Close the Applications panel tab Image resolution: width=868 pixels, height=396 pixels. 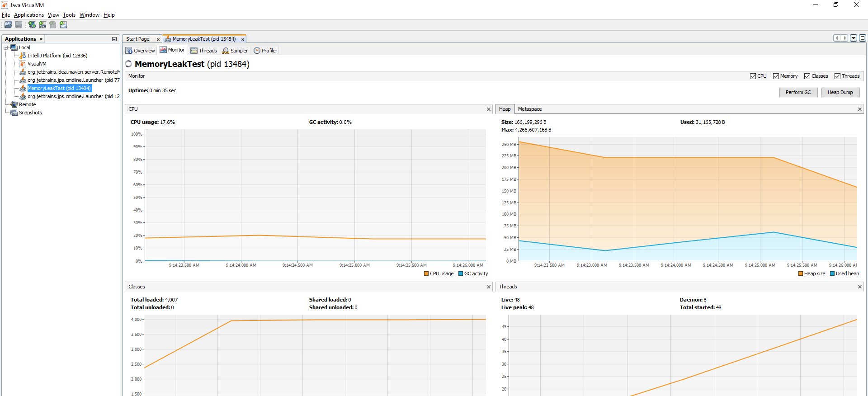[41, 39]
